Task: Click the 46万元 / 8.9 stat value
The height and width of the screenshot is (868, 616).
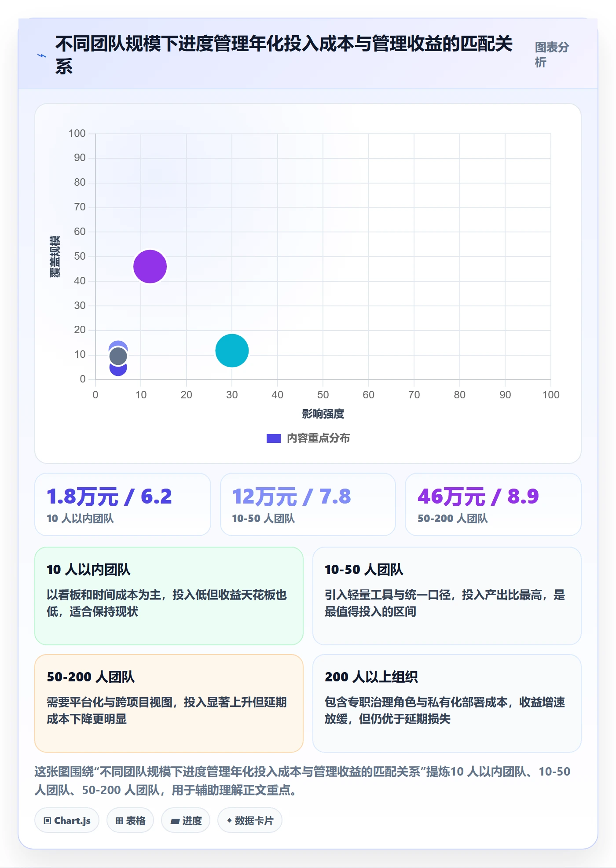Action: click(478, 497)
